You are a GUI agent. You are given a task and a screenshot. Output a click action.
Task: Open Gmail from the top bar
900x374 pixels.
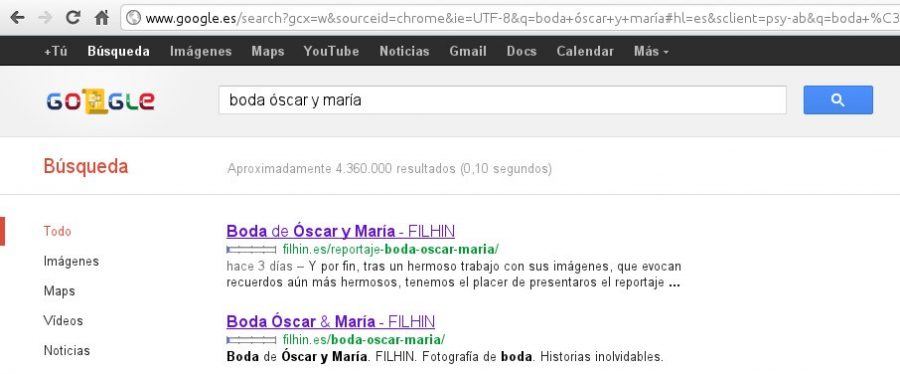[x=468, y=51]
